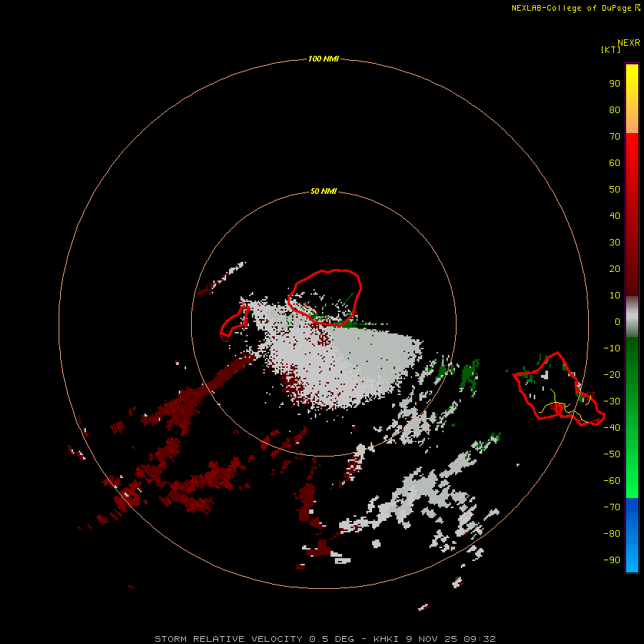Screen dimensions: 644x644
Task: Click the "0" value on the velocity scale
Action: 618,321
